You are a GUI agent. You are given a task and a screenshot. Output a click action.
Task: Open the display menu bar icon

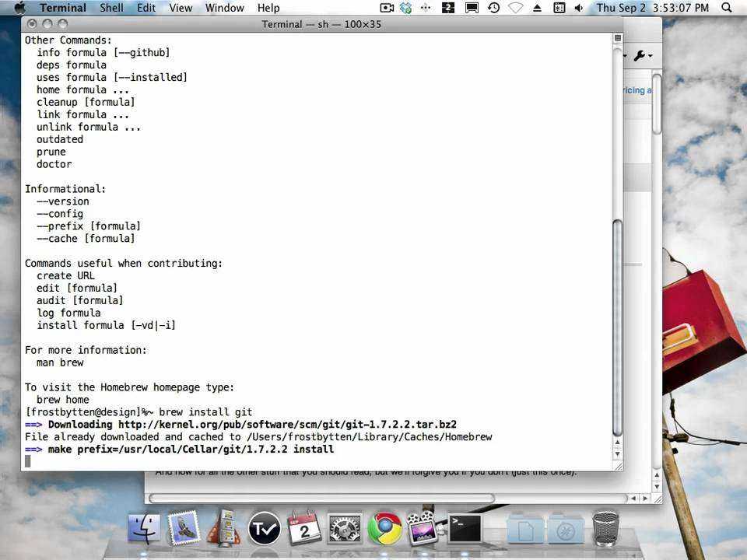pyautogui.click(x=472, y=8)
